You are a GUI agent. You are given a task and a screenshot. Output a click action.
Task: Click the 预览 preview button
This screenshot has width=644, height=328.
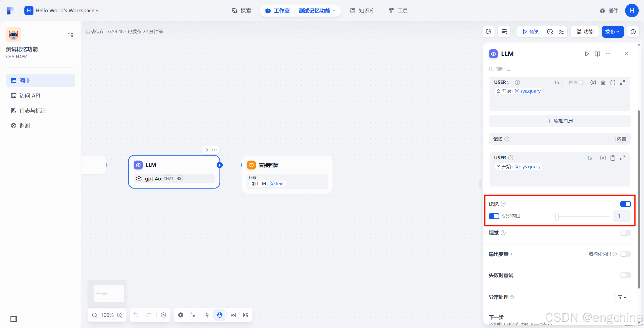[531, 32]
